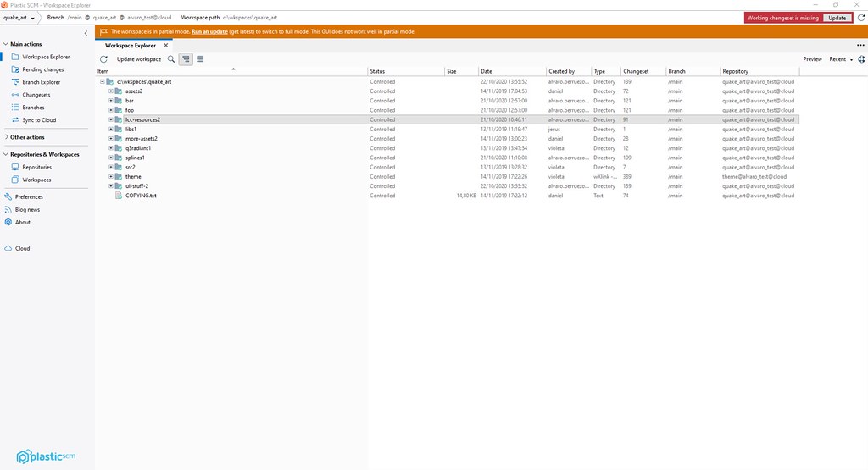Sort by the Item column header
The height and width of the screenshot is (470, 868).
(232, 71)
